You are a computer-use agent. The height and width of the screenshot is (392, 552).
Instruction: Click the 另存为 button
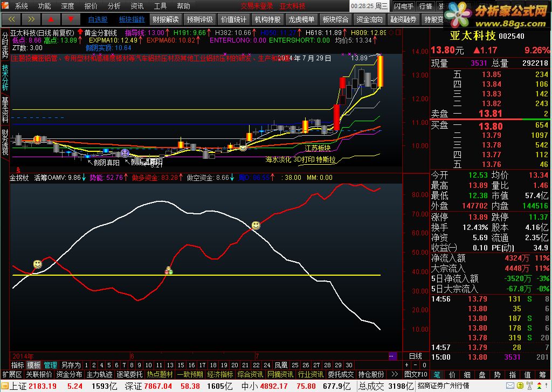pyautogui.click(x=71, y=365)
